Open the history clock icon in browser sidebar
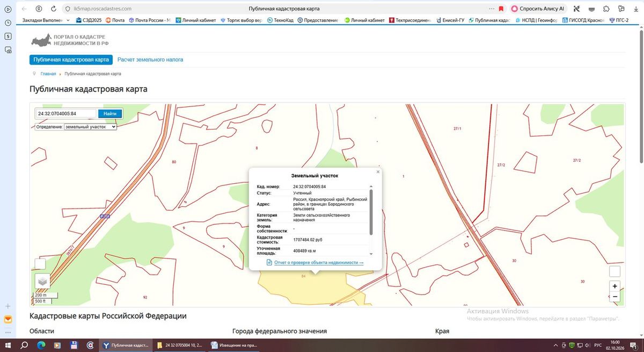 coord(8,23)
